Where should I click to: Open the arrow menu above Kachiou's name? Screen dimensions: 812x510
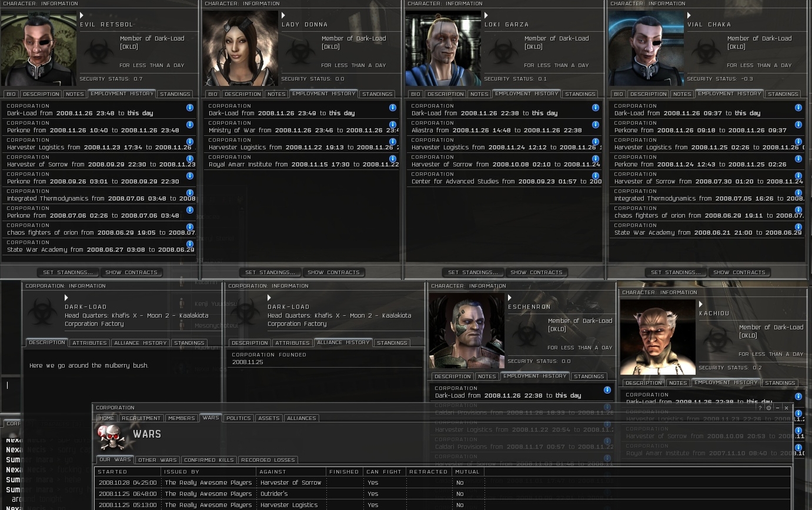[701, 305]
